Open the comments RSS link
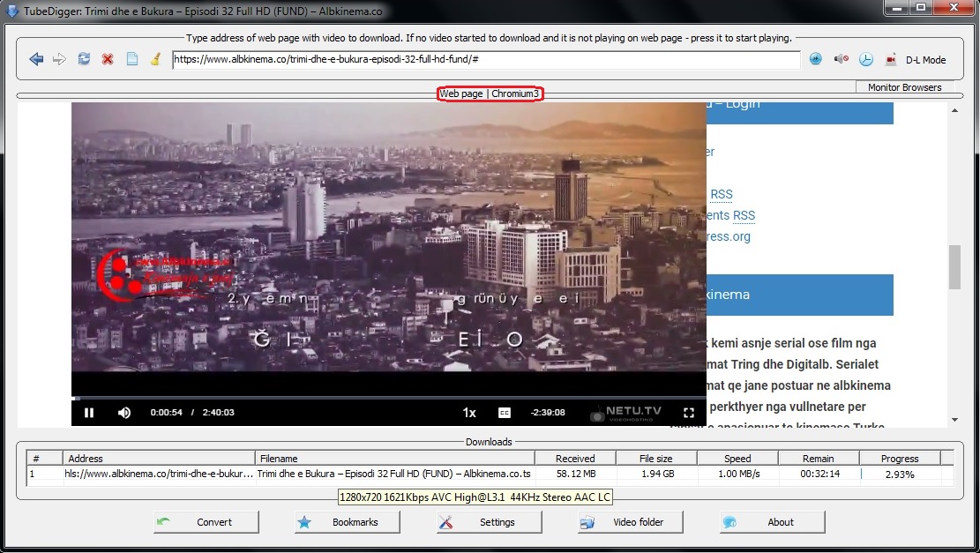 [744, 215]
